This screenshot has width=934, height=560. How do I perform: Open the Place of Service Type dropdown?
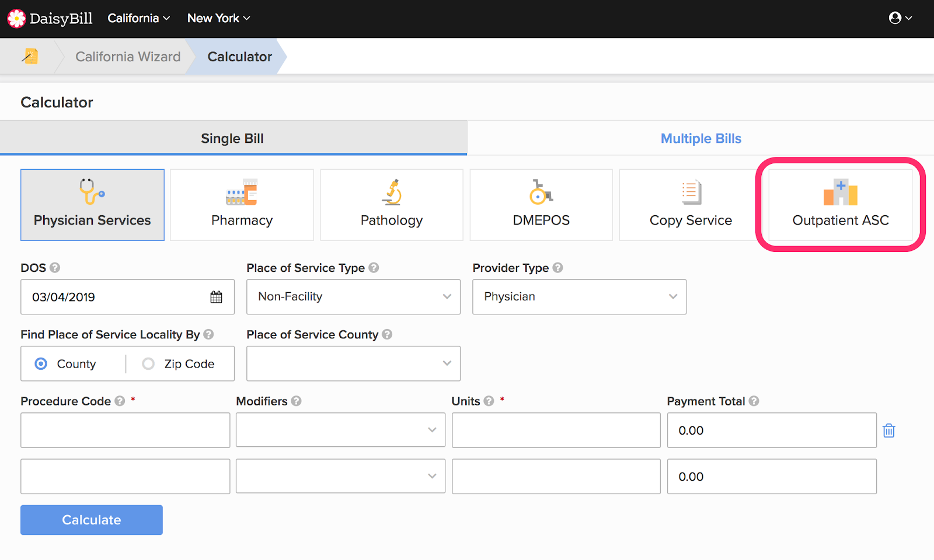click(353, 297)
